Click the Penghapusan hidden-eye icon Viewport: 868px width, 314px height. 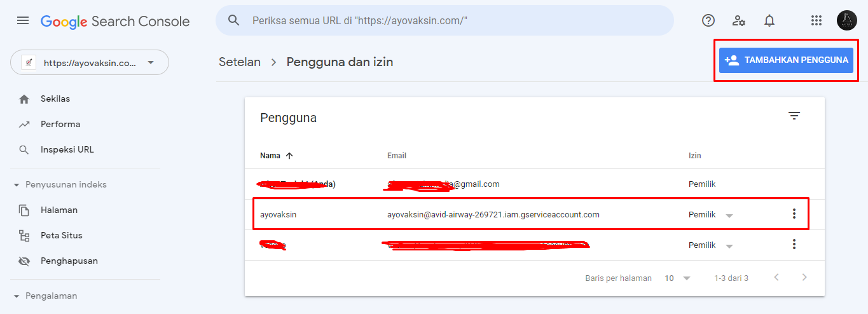tap(24, 261)
